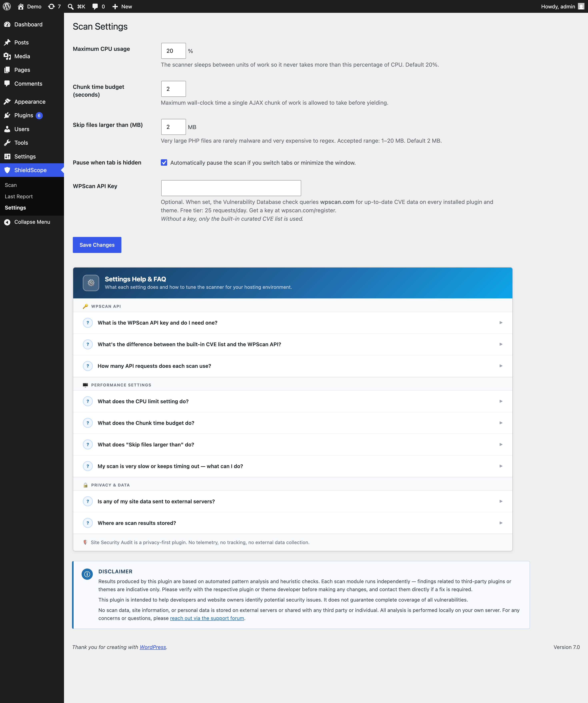Viewport: 588px width, 703px height.
Task: Click the 'WPSCAN API' section heading
Action: coord(106,306)
